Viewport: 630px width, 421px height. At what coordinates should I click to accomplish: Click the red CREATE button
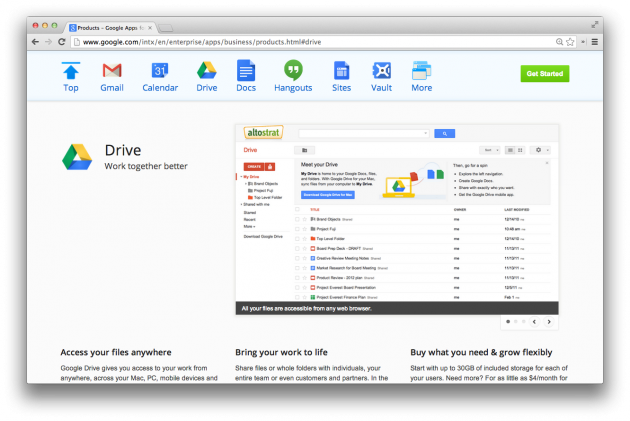(x=254, y=167)
